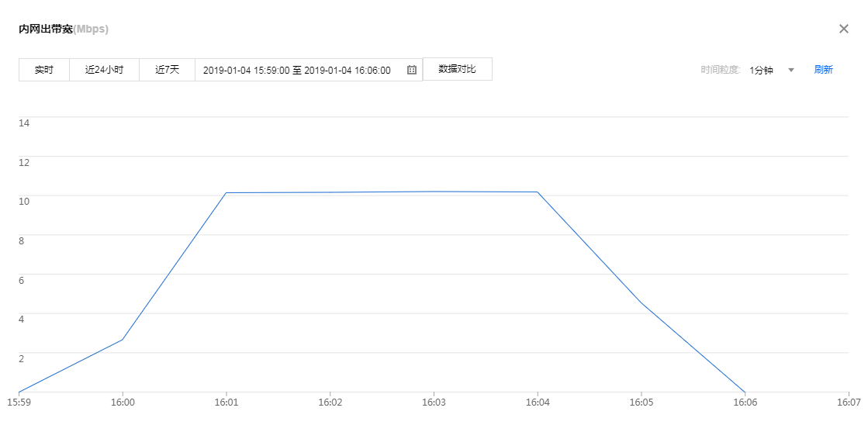
Task: Click the 刷新 refresh link
Action: pos(823,70)
